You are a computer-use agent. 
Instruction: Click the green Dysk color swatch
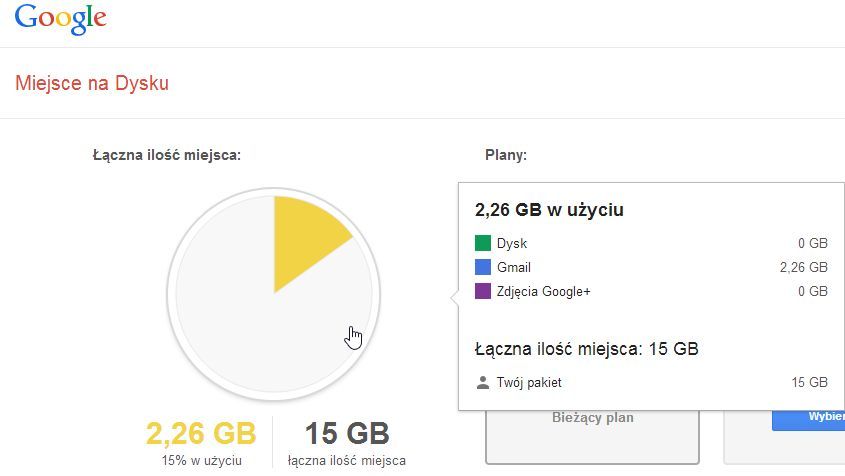pos(483,243)
